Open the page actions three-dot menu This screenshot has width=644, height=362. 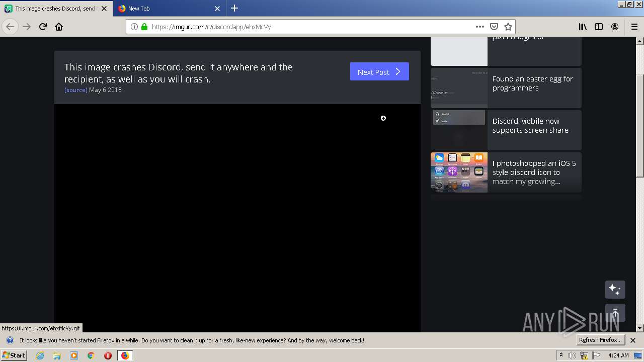tap(480, 27)
